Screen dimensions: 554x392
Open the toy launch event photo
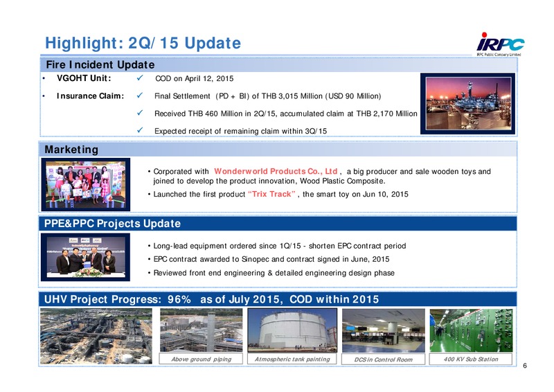pyautogui.click(x=85, y=184)
